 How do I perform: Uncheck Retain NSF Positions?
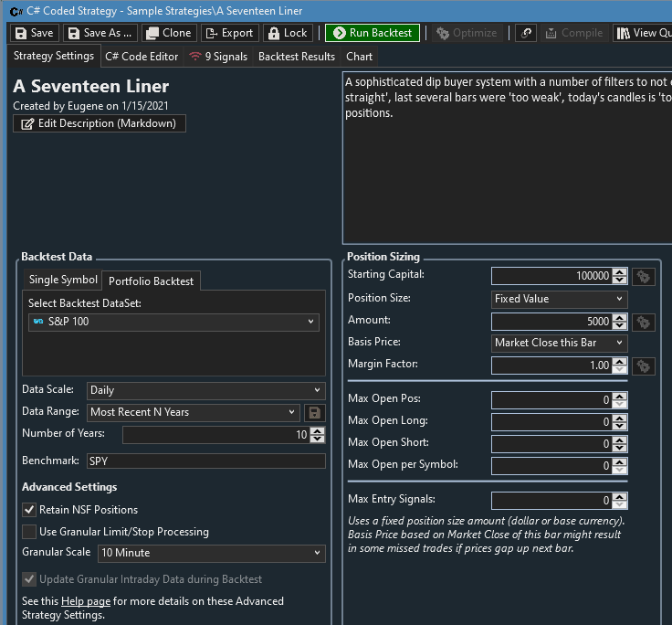pyautogui.click(x=29, y=510)
